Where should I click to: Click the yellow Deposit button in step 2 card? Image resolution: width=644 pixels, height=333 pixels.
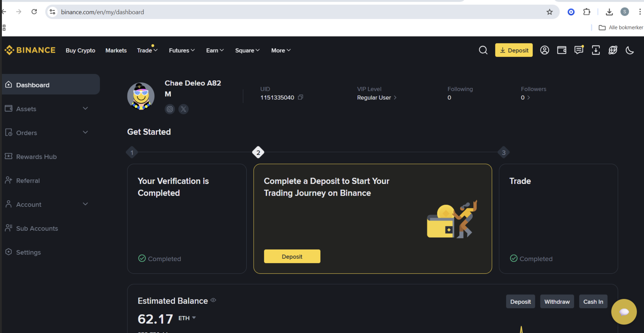(292, 256)
